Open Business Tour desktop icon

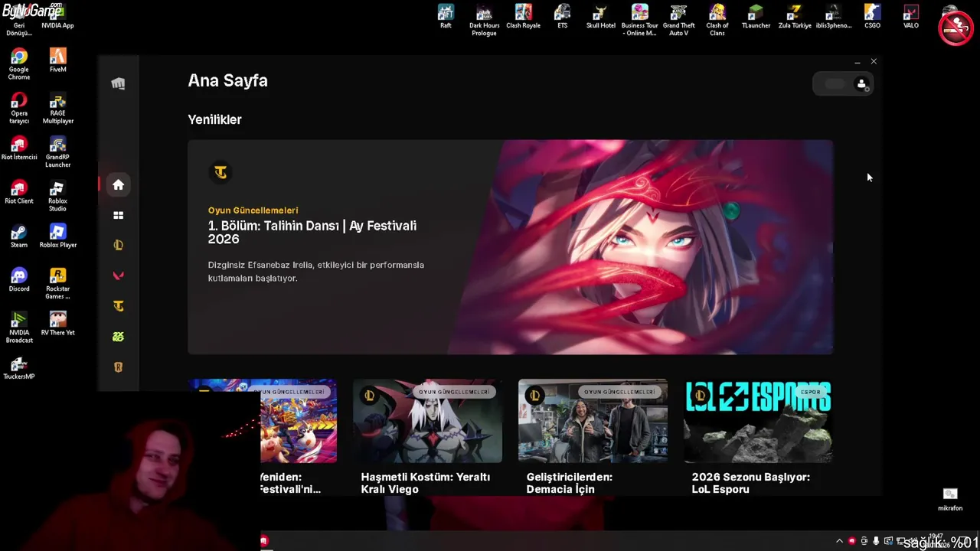point(639,20)
